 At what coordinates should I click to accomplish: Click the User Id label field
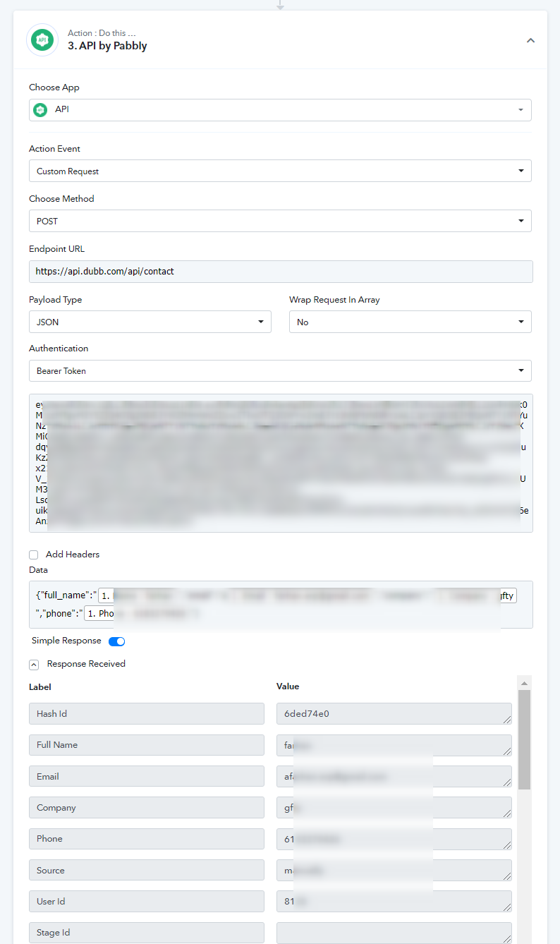pos(147,902)
